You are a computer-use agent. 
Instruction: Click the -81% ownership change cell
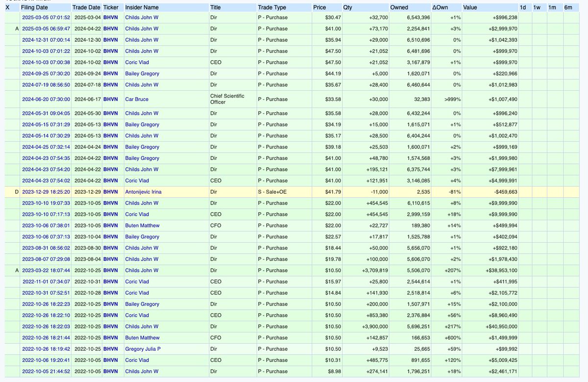446,192
